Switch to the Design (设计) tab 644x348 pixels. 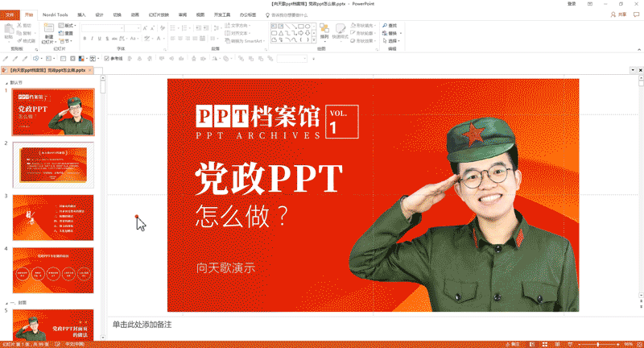pyautogui.click(x=99, y=14)
